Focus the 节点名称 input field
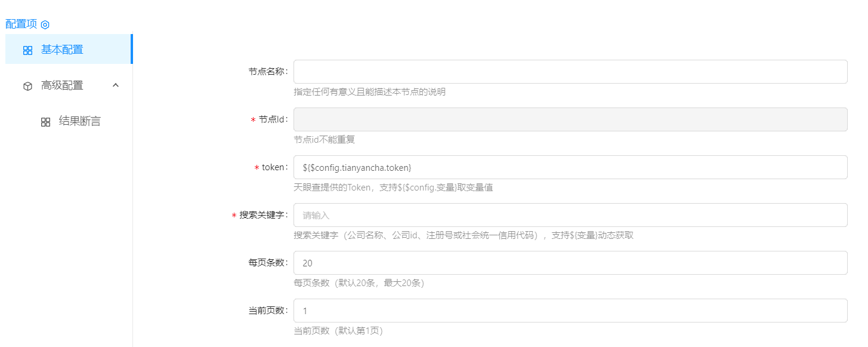 point(570,72)
